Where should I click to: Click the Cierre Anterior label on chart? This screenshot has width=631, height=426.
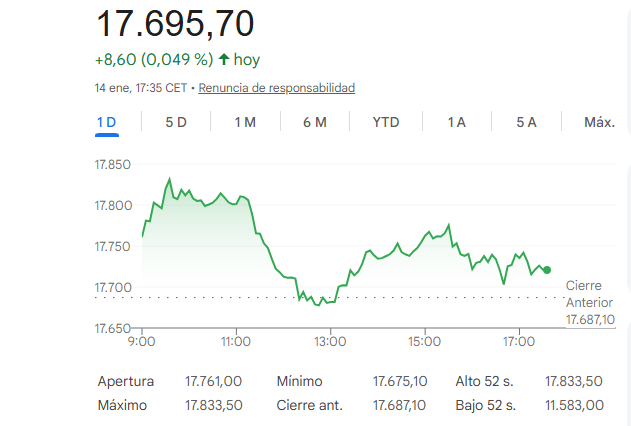(x=590, y=293)
